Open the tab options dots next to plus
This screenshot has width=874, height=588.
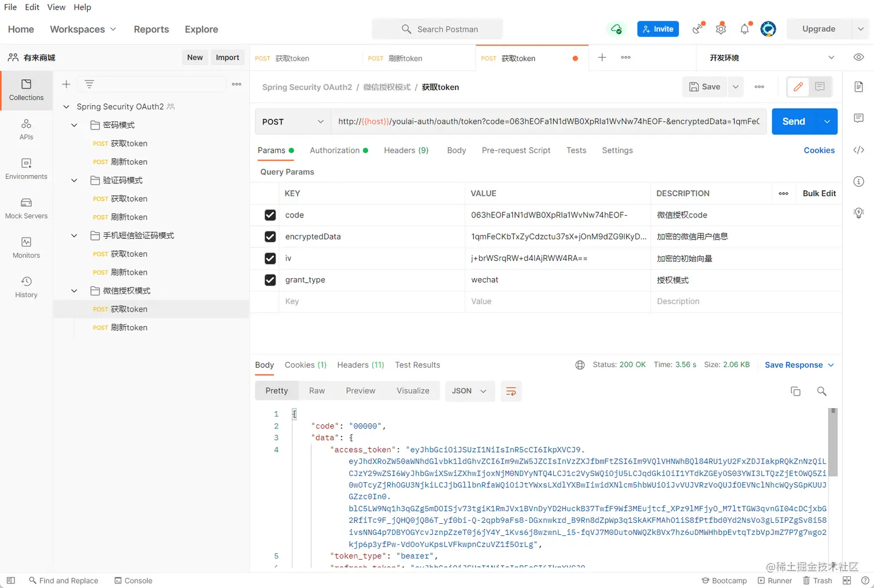click(x=625, y=57)
